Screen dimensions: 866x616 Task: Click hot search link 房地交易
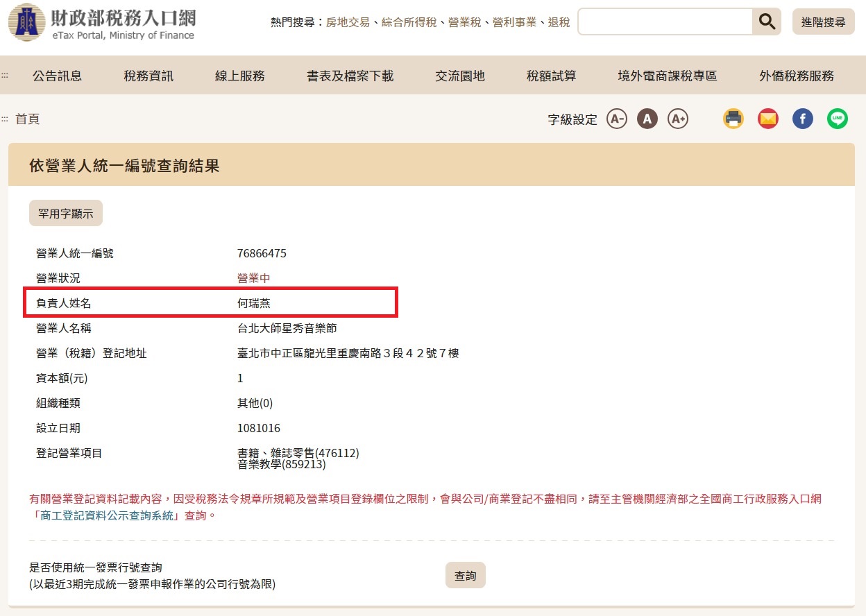click(x=348, y=22)
